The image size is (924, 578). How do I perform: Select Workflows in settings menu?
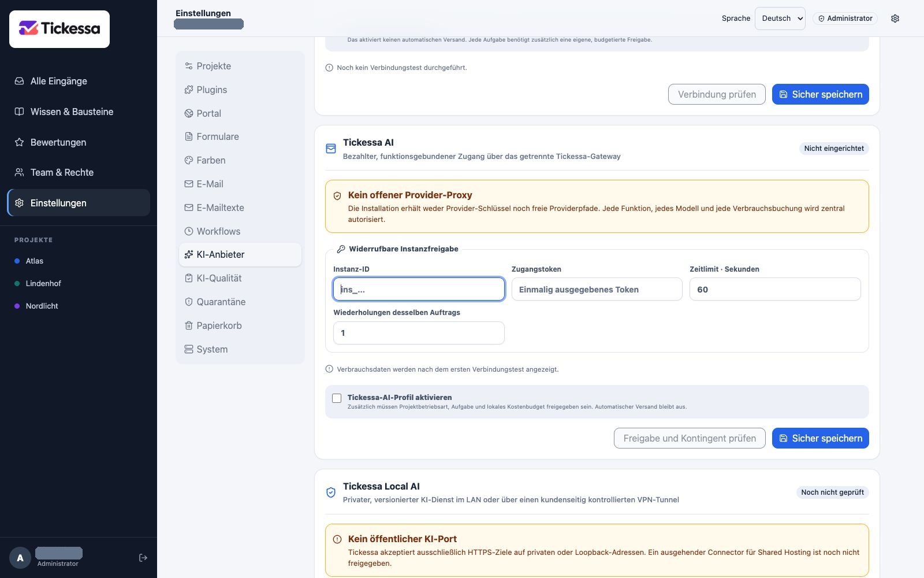point(240,231)
